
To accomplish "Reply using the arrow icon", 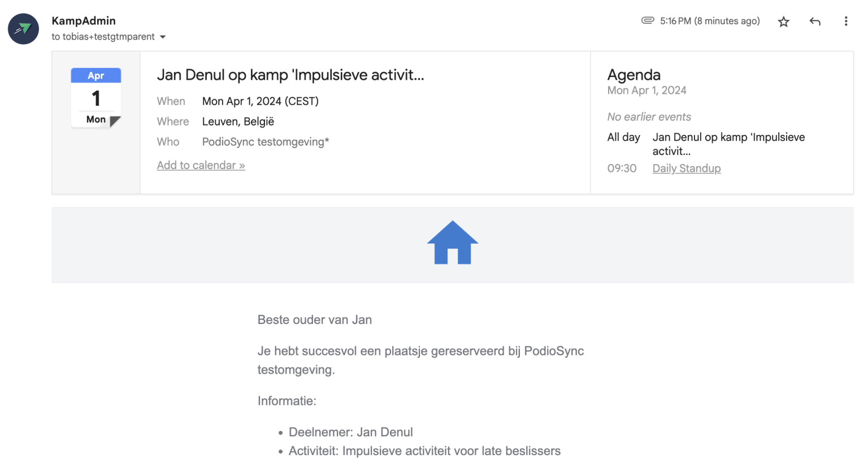I will 815,21.
